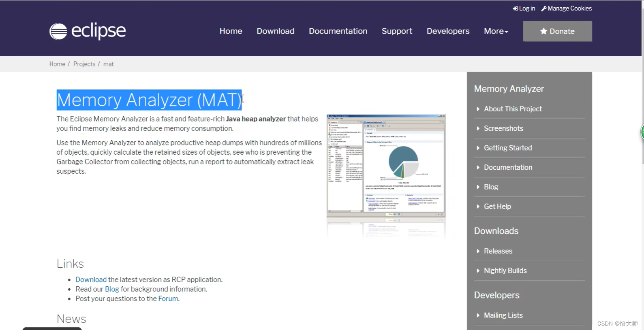This screenshot has height=330, width=644.
Task: Expand the More dropdown menu
Action: click(x=496, y=31)
